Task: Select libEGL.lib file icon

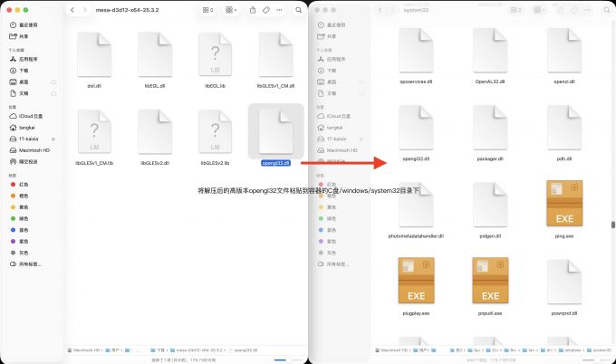Action: pos(215,54)
